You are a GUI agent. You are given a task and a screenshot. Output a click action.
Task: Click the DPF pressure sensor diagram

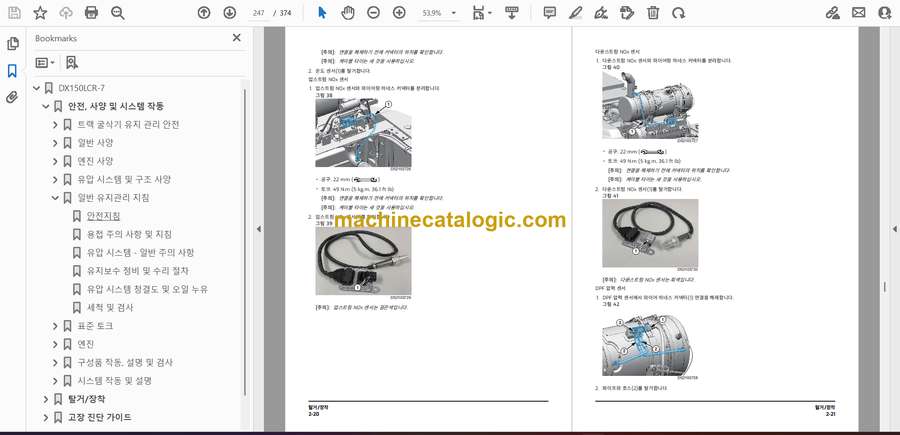[650, 345]
